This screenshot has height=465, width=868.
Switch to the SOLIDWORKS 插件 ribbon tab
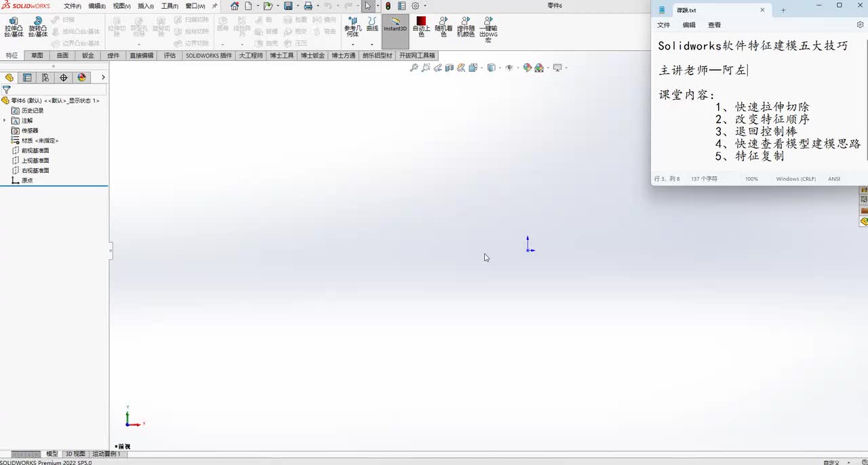point(209,56)
